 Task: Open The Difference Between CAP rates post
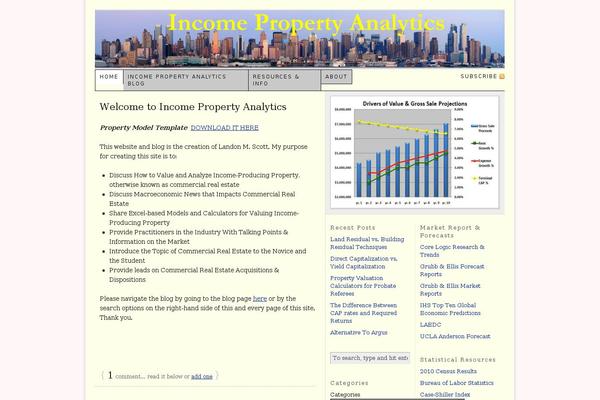pyautogui.click(x=363, y=313)
